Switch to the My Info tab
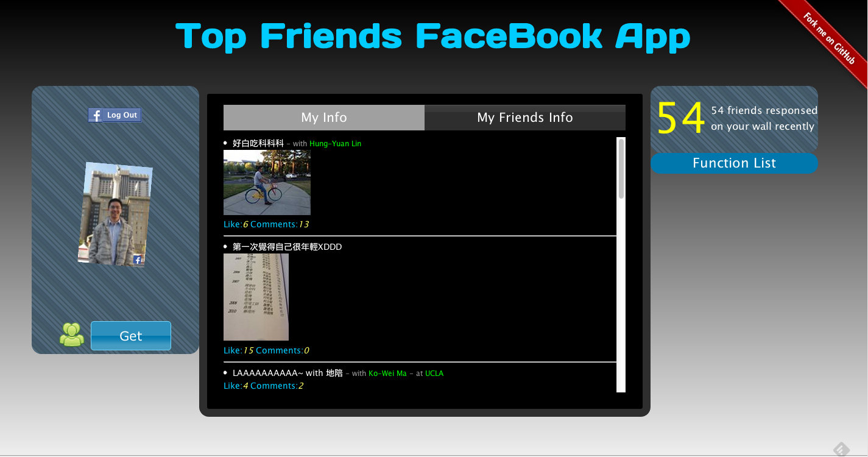Screen dimensions: 868x457 (x=324, y=118)
